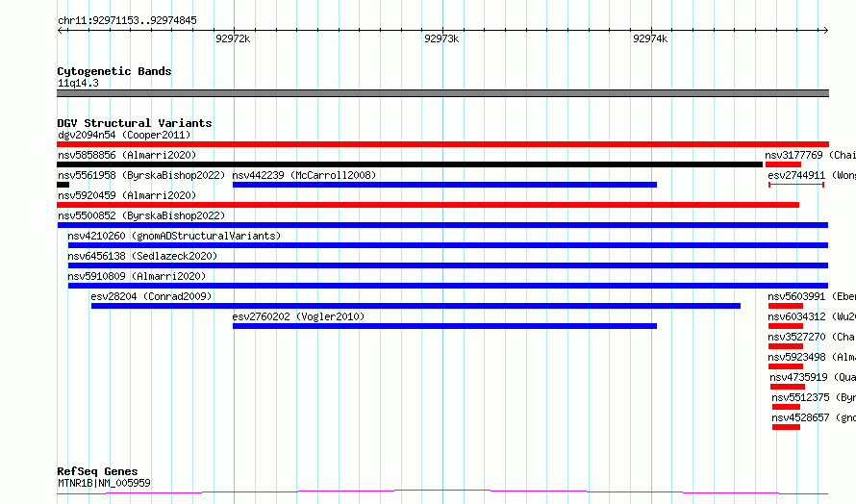Select the blue nsv6456138 variant bar
Screen dimensions: 856x504
coord(447,265)
